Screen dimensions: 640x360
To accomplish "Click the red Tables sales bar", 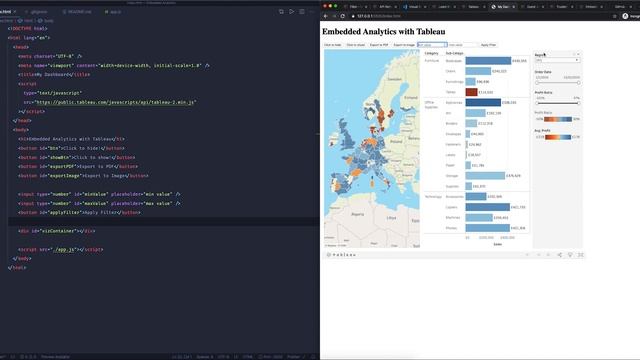I will tap(471, 92).
